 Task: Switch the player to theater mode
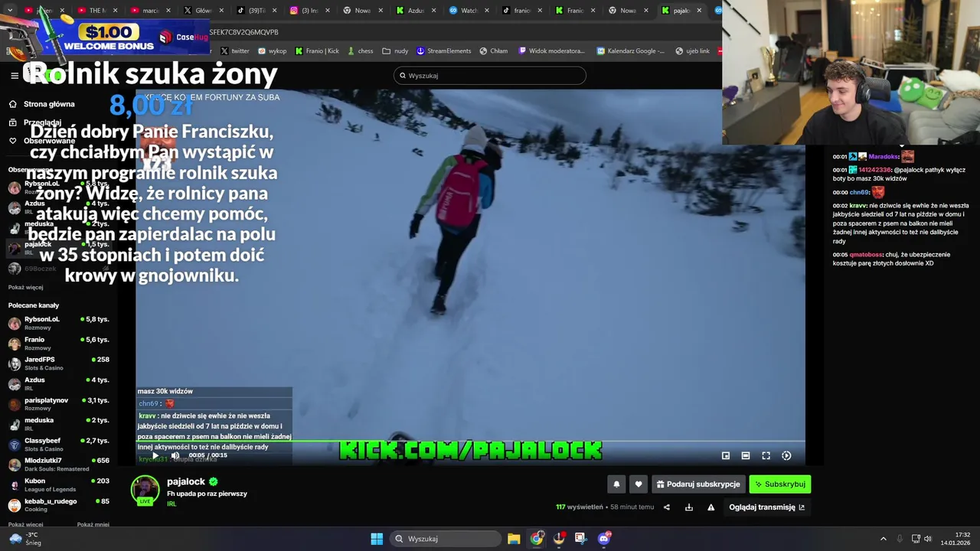[x=746, y=455]
